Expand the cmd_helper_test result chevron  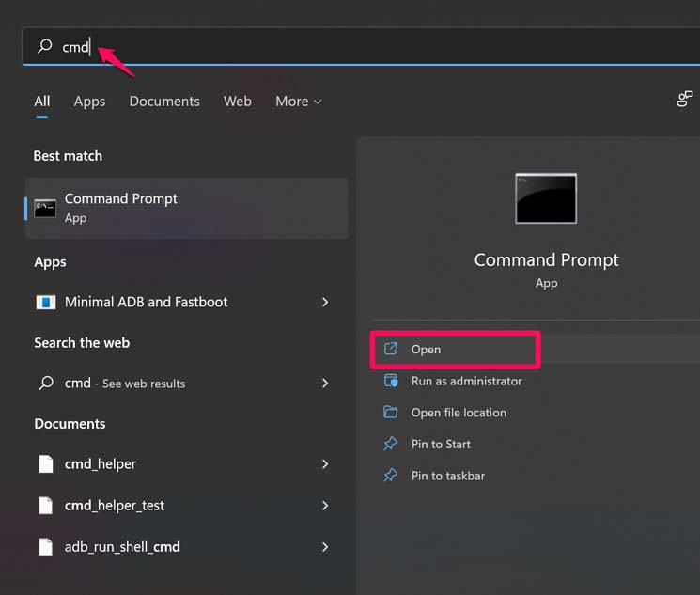click(325, 506)
